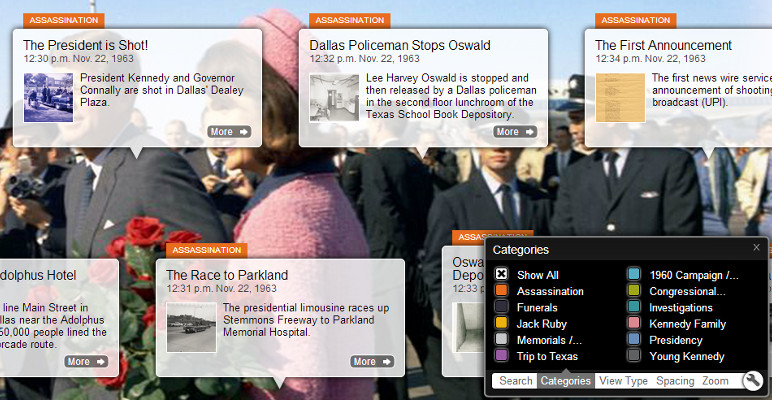Click the title Dallas Policeman Stops Oswald
Image resolution: width=772 pixels, height=400 pixels.
[x=400, y=45]
